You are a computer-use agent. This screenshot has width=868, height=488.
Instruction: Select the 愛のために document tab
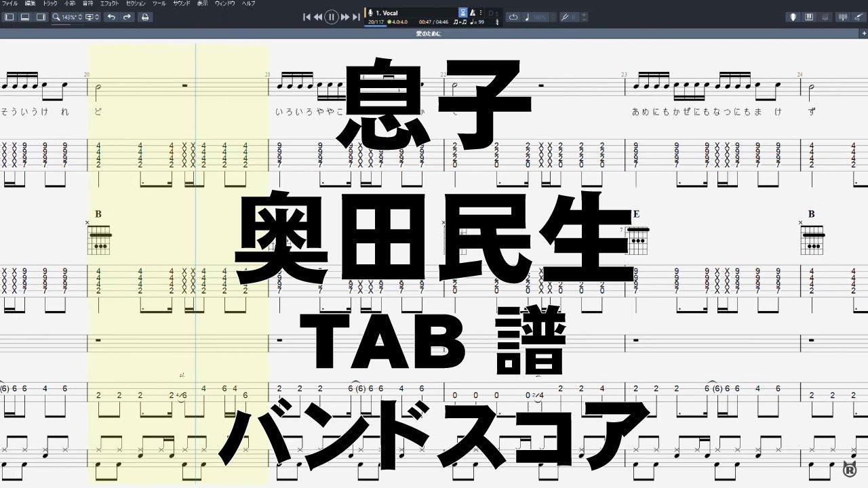click(429, 32)
